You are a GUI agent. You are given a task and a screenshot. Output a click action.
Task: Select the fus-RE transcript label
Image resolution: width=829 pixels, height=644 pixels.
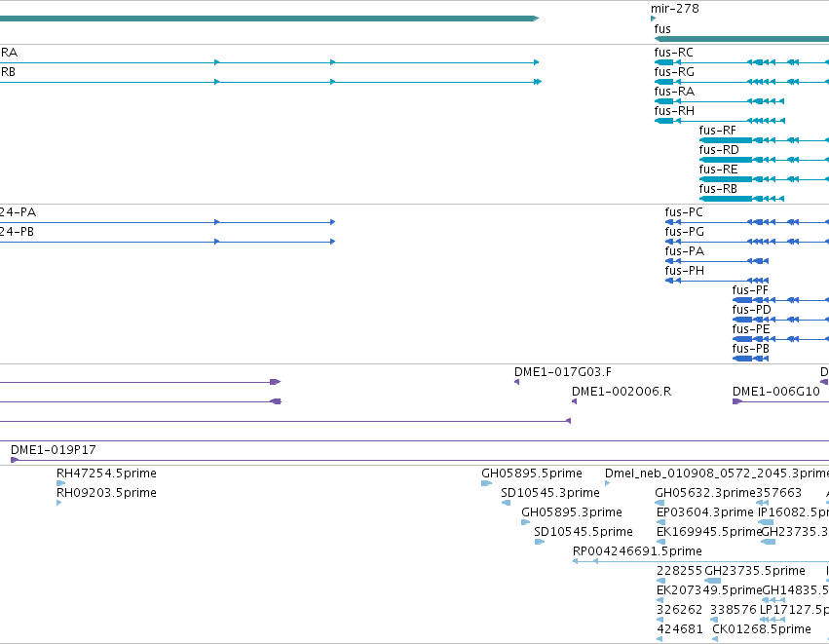718,170
